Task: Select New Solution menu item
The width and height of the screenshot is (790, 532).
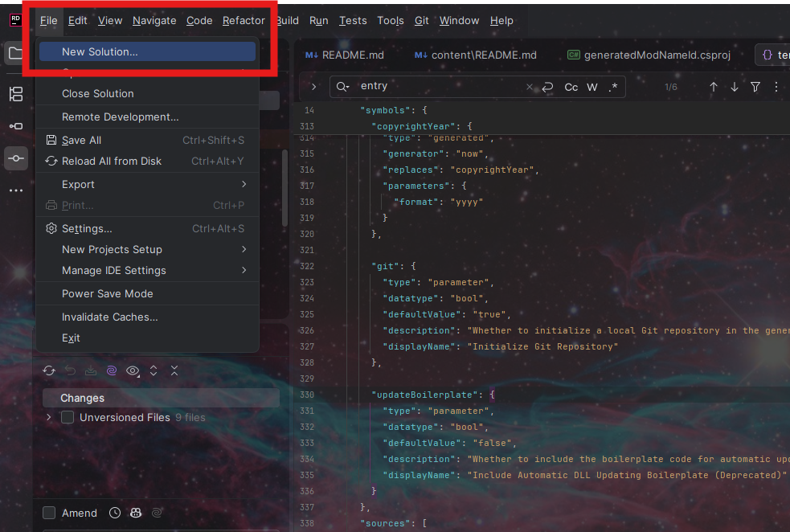Action: click(x=148, y=51)
